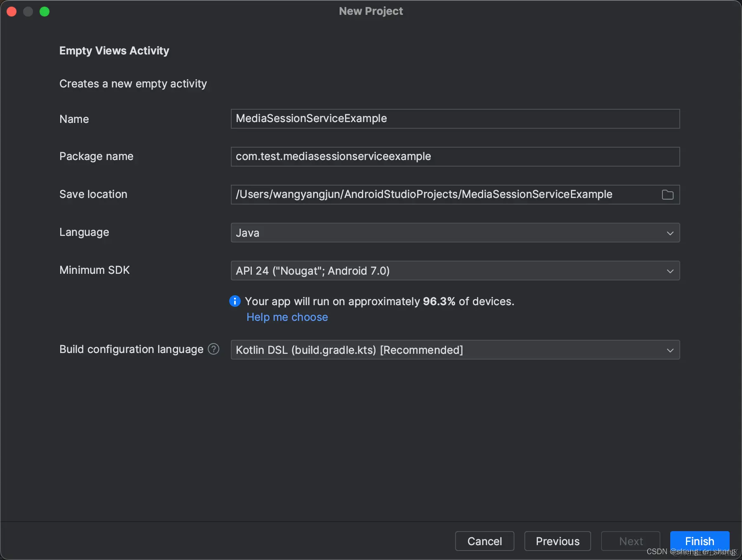This screenshot has width=742, height=560.
Task: Open the Language dropdown showing Java
Action: 455,233
